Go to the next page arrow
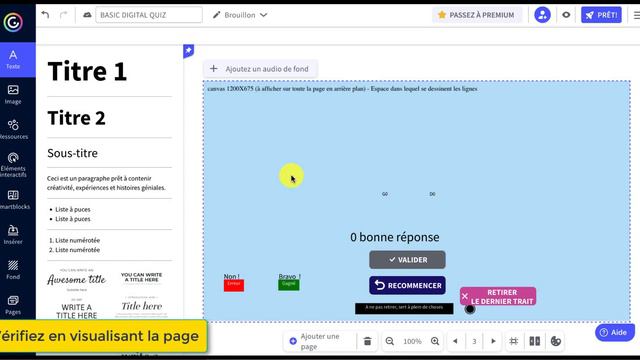Screen dimensions: 640x360 coord(493,341)
